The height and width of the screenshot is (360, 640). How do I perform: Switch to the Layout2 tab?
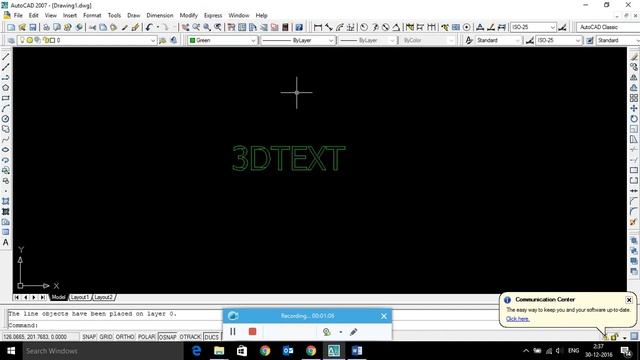coord(103,297)
